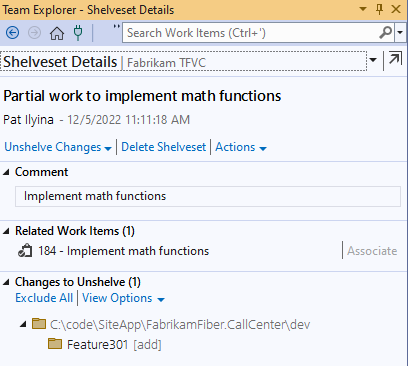Toggle the auto-hide pin icon
Image resolution: width=408 pixels, height=366 pixels.
pos(379,9)
